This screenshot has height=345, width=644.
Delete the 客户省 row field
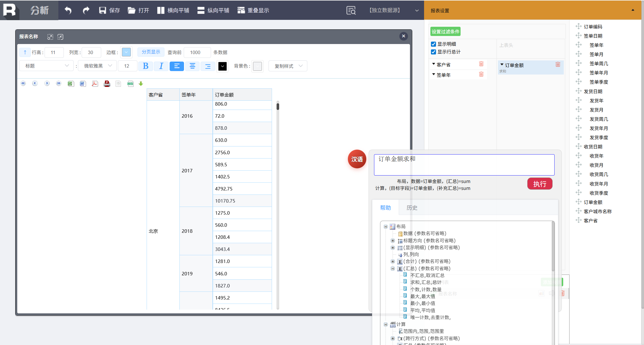pos(481,64)
